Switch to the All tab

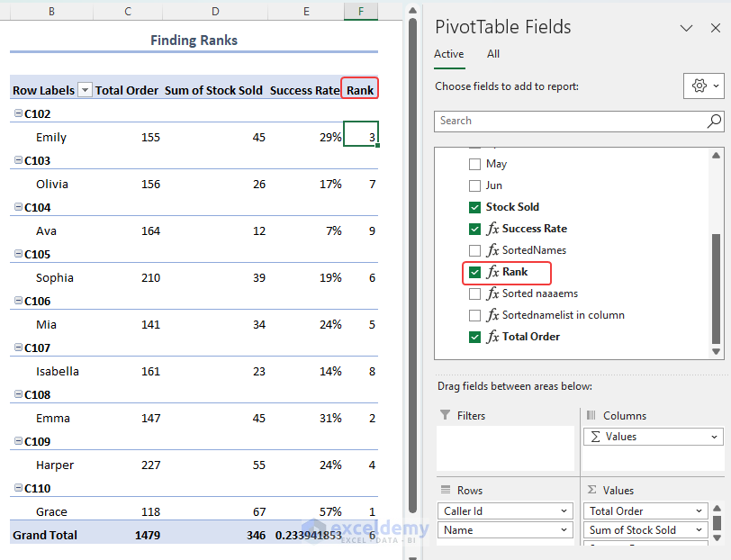493,54
